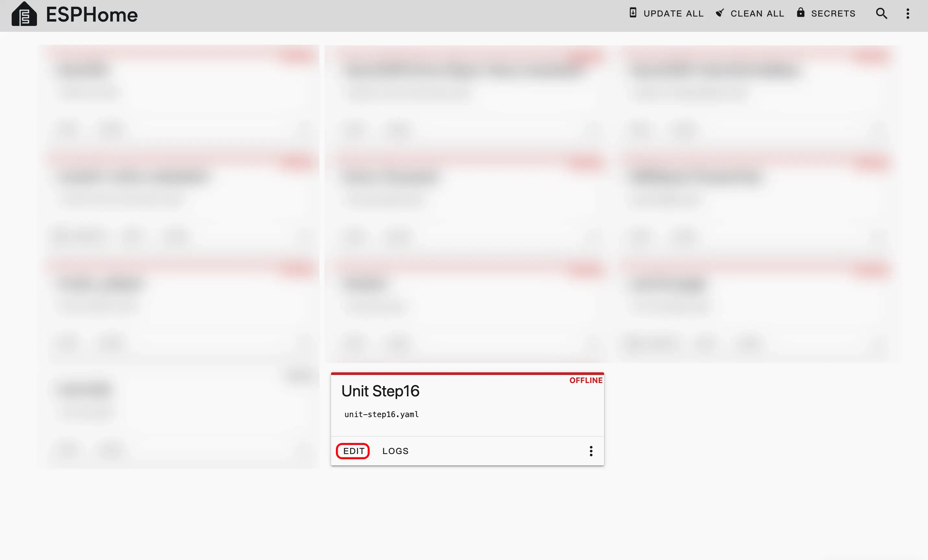Click the Update All download icon
The width and height of the screenshot is (928, 560).
(633, 13)
